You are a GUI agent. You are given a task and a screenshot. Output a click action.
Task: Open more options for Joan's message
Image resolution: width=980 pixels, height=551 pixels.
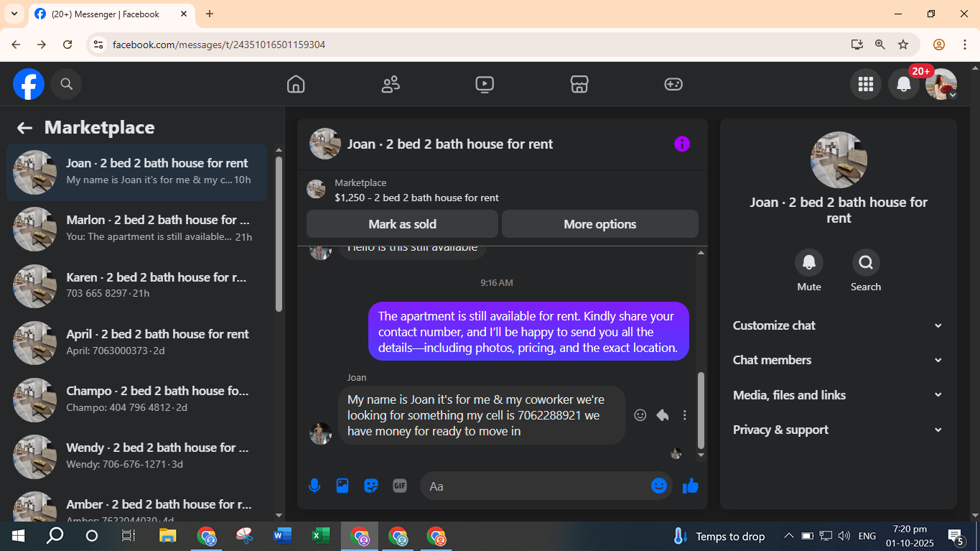[x=685, y=415]
